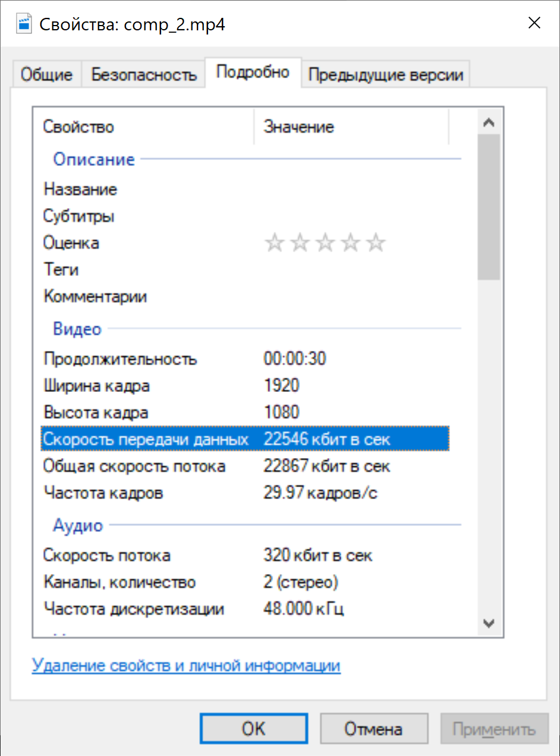Set rating to the third star
This screenshot has width=560, height=756.
(x=325, y=243)
